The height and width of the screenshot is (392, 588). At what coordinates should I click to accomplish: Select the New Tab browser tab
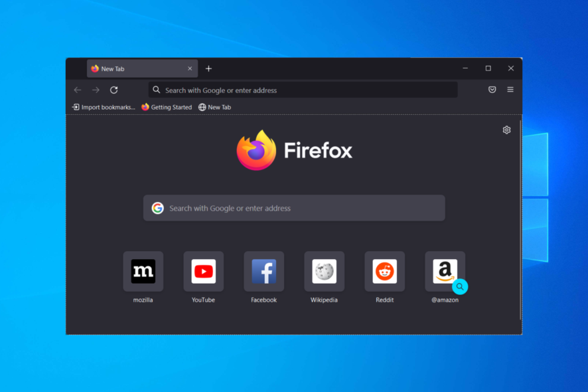[x=142, y=68]
